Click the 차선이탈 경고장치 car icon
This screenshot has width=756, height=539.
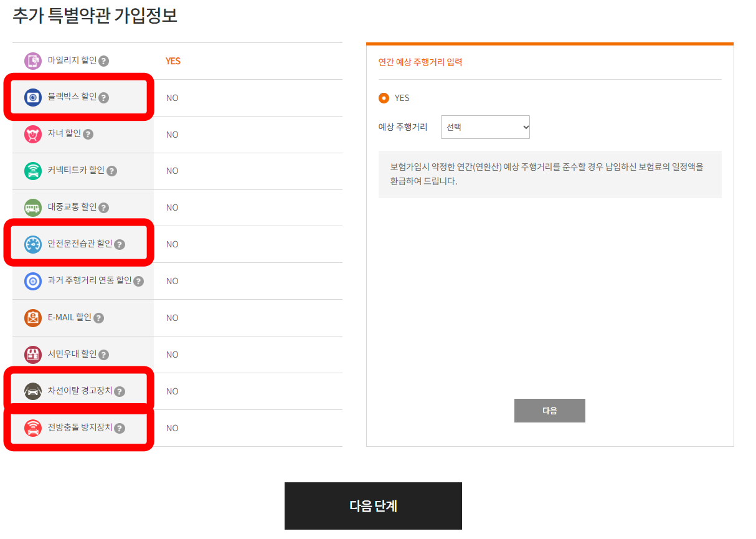tap(34, 391)
